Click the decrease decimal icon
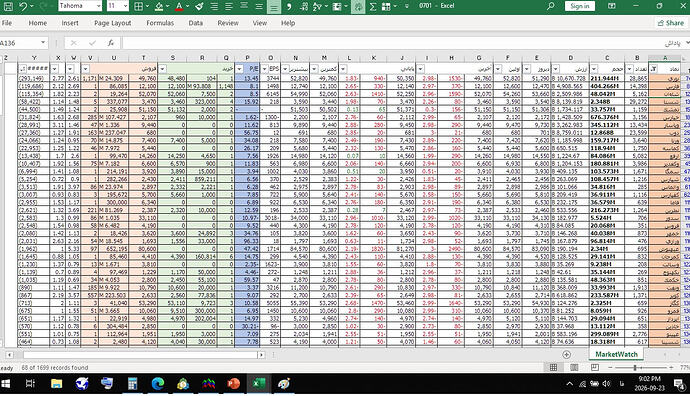 [x=303, y=6]
